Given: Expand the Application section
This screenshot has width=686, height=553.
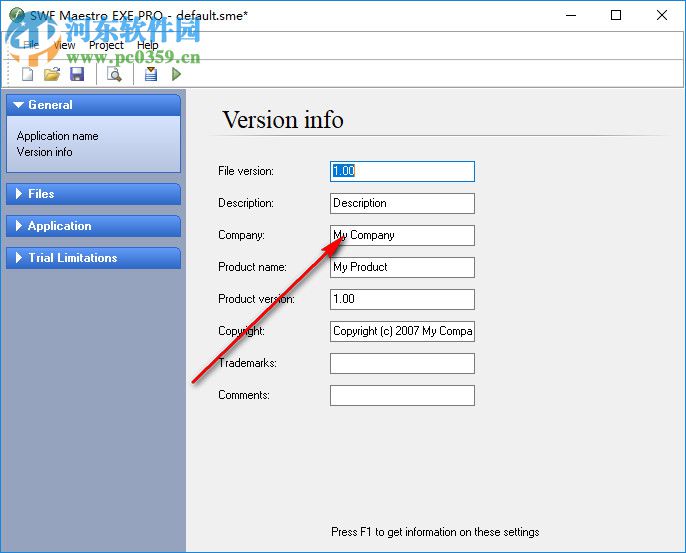Looking at the screenshot, I should 93,226.
